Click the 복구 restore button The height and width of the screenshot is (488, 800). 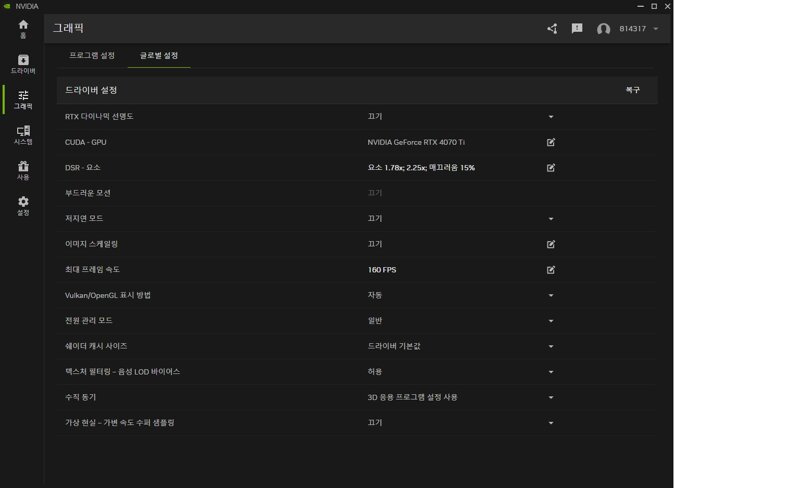tap(633, 90)
